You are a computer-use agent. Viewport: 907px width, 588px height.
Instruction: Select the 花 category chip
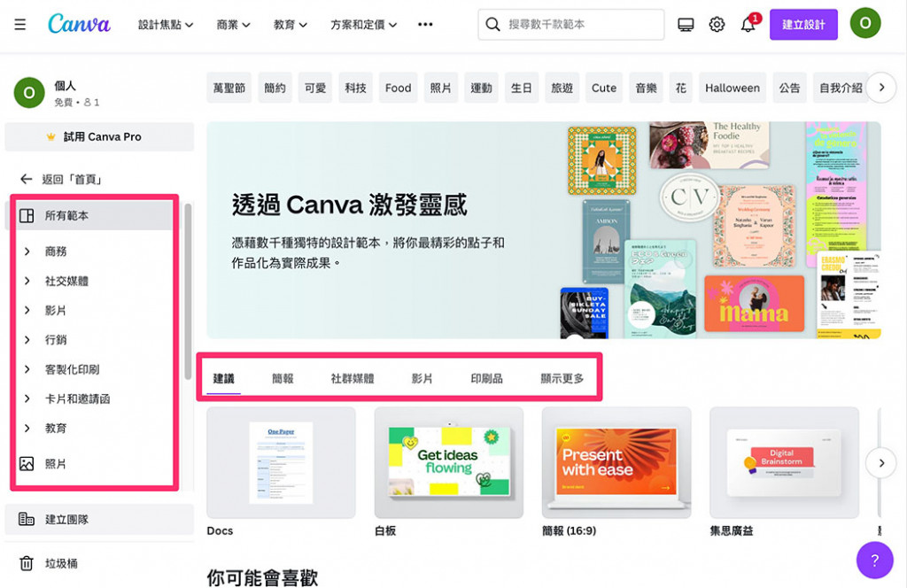pyautogui.click(x=681, y=88)
